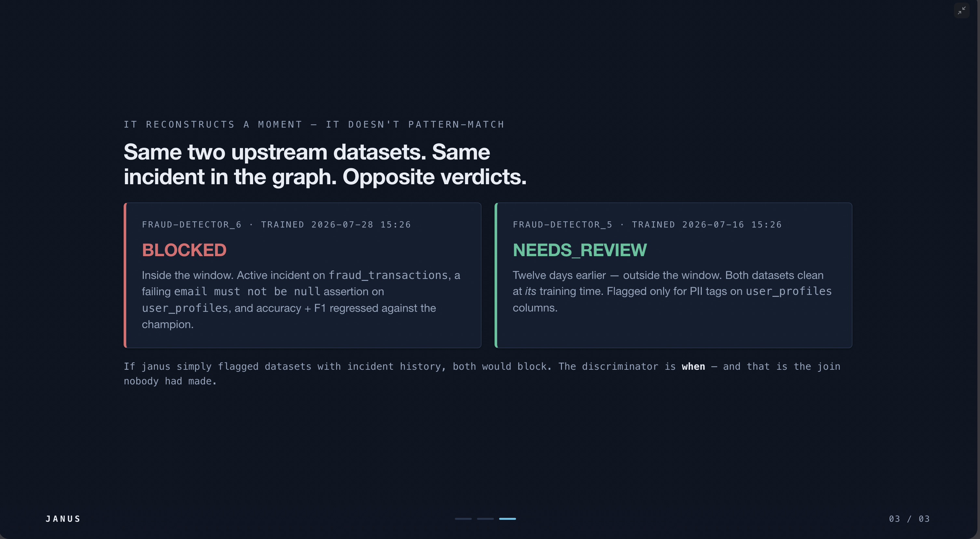Viewport: 980px width, 539px height.
Task: Click the italic its in the review card
Action: tap(530, 291)
